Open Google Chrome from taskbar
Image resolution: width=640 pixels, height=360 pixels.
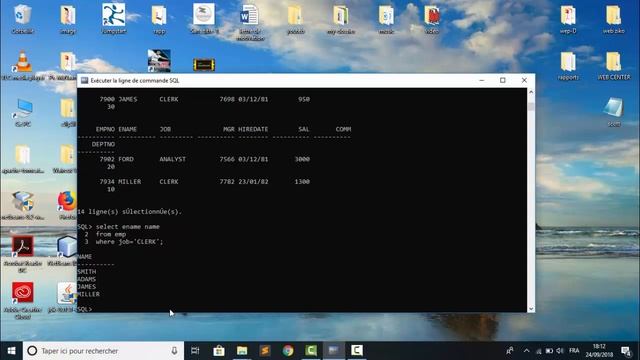click(x=288, y=351)
